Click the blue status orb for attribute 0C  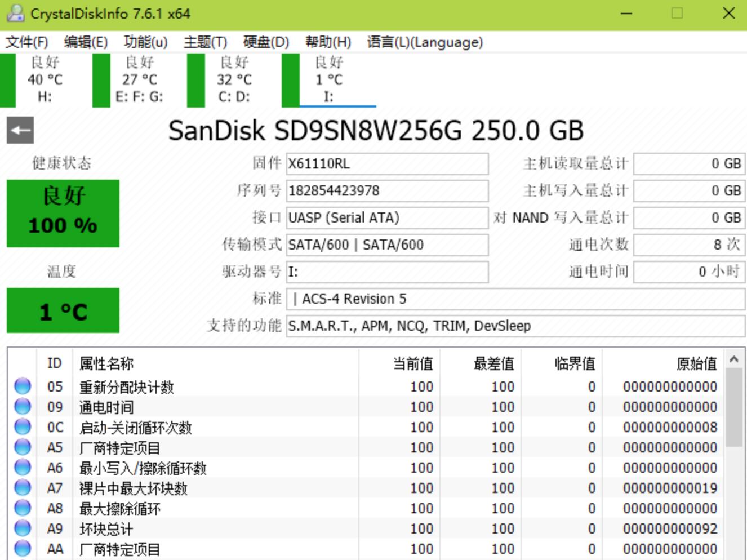(x=23, y=427)
